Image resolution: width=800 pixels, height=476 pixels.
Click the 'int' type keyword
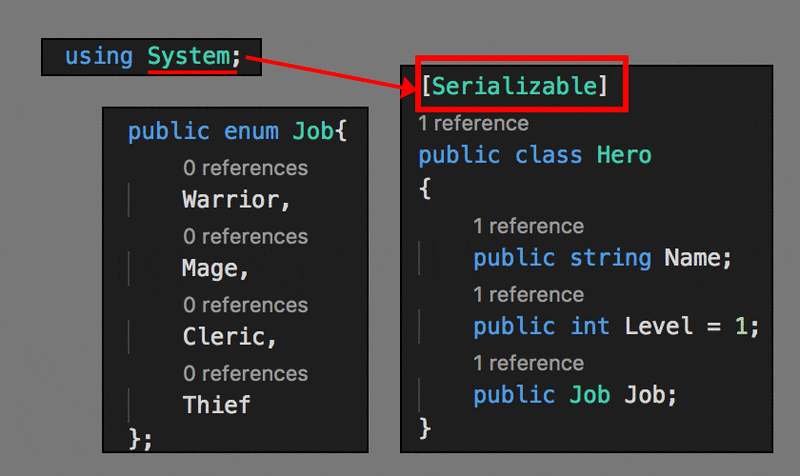590,326
